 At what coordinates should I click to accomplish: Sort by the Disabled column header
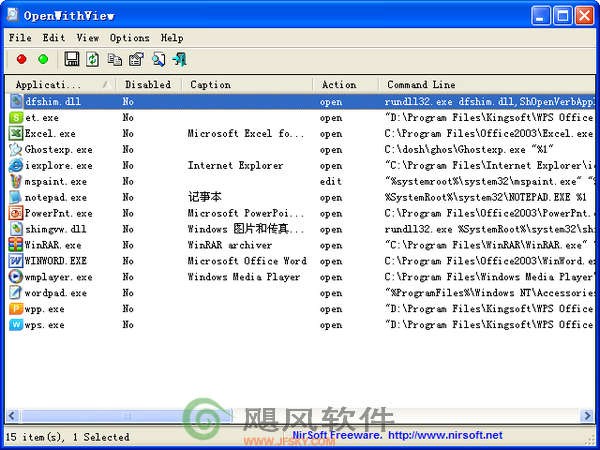tap(148, 85)
